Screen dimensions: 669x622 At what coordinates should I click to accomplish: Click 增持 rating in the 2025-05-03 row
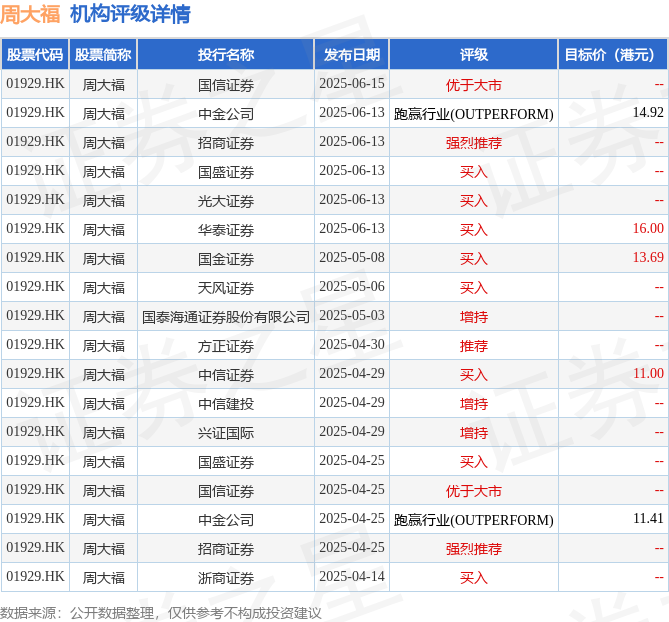click(474, 317)
